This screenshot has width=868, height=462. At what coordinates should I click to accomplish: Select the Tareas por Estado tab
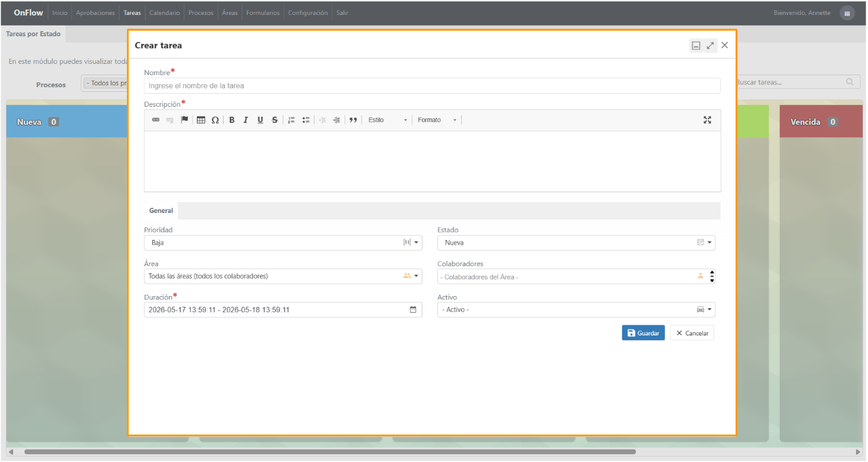tap(33, 34)
